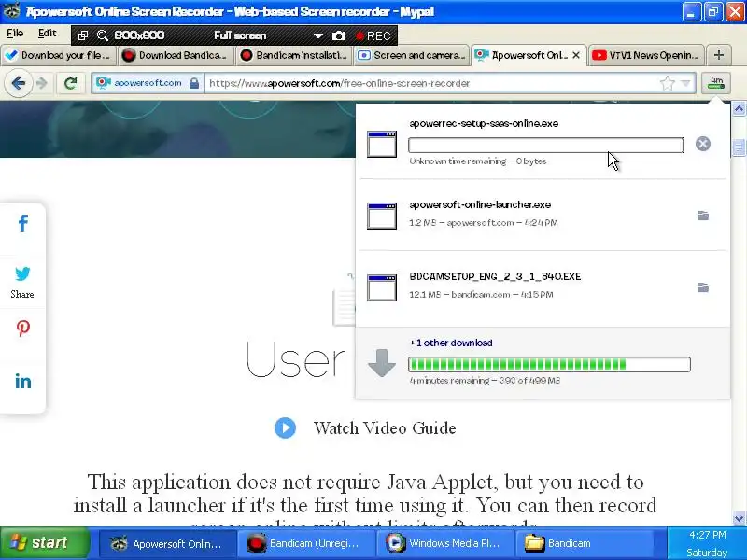Open a new browser tab
Viewport: 747px width, 560px height.
pos(719,55)
